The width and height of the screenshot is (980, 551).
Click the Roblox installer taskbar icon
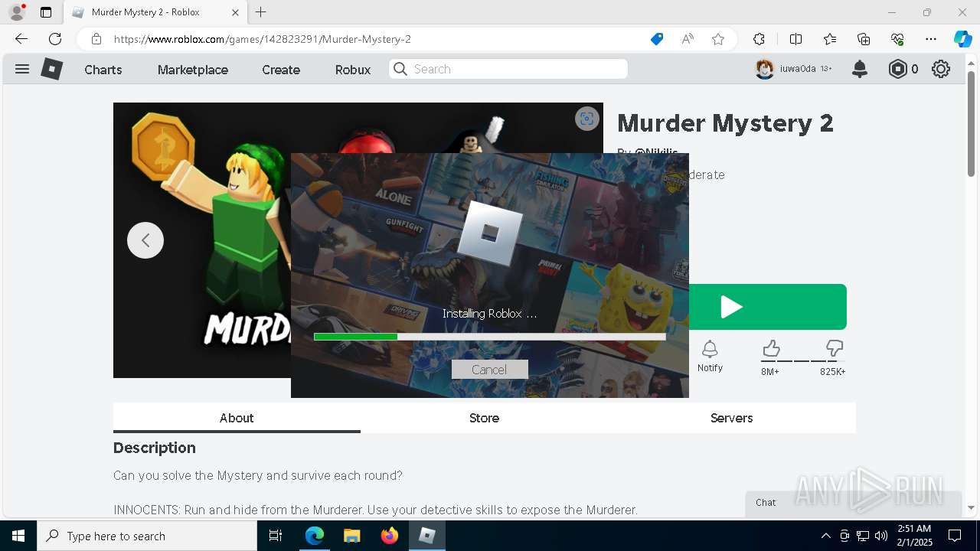pyautogui.click(x=427, y=536)
